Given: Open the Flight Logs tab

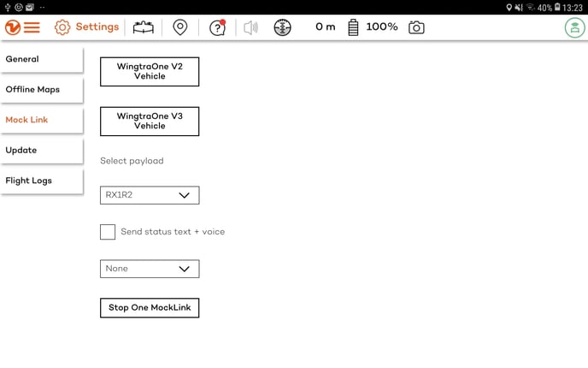Looking at the screenshot, I should pyautogui.click(x=42, y=181).
